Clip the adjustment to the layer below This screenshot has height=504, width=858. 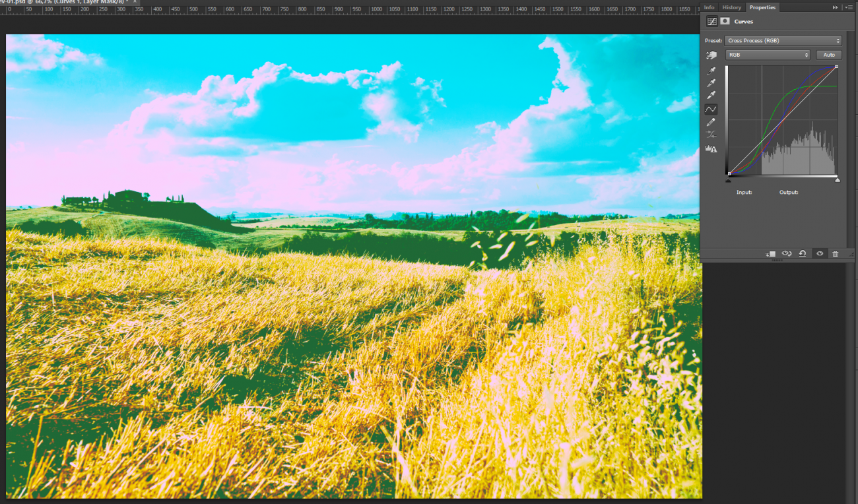click(770, 253)
